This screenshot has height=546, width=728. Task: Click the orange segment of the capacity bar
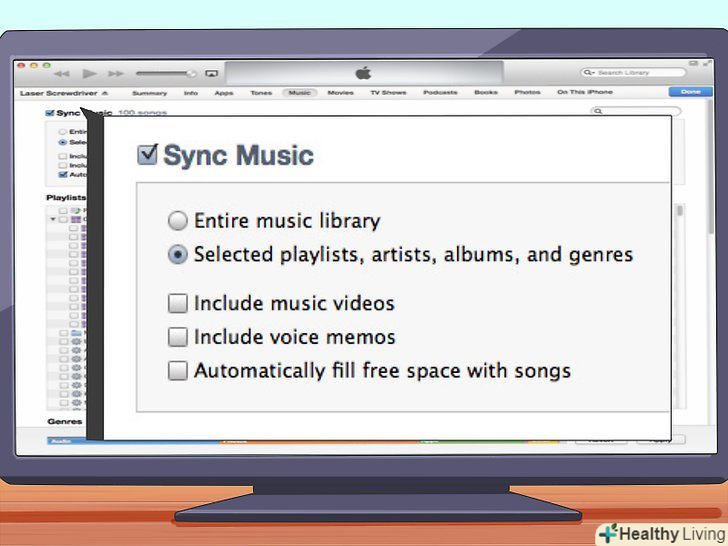[x=319, y=441]
